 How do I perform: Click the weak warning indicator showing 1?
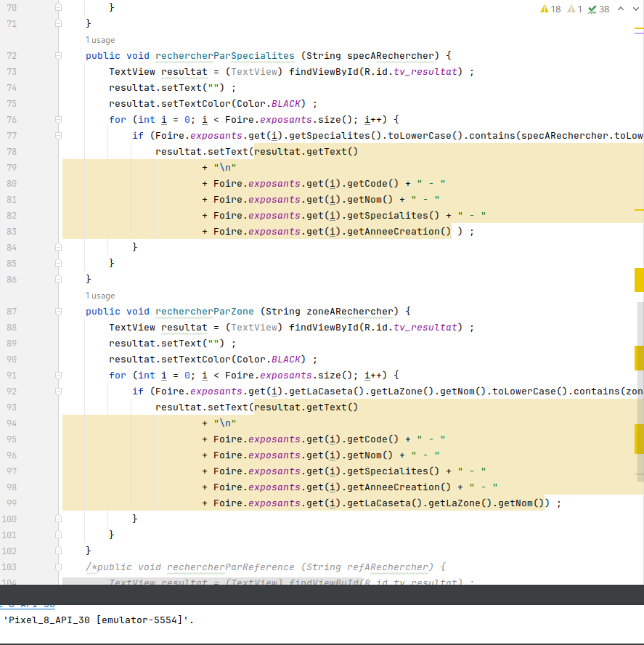click(x=575, y=9)
